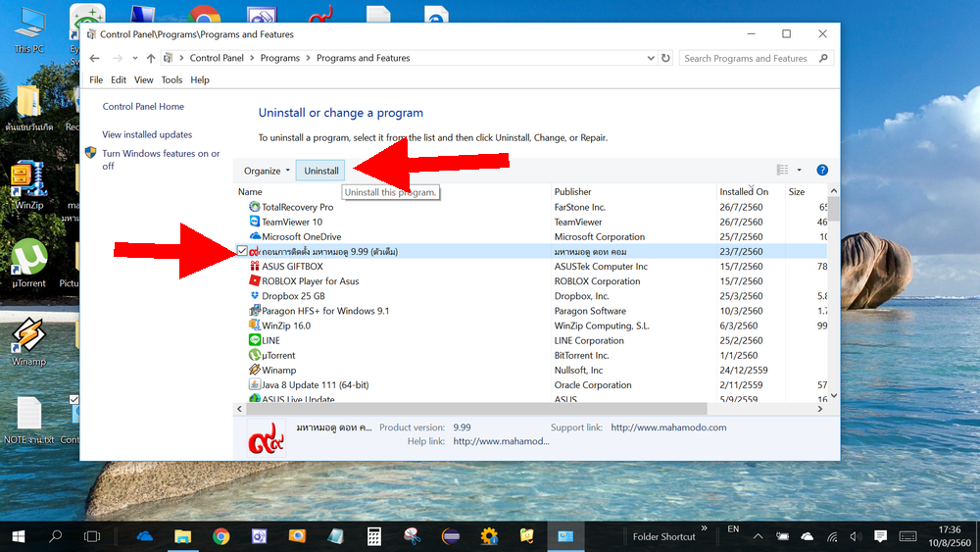Go to Control Panel Home
980x552 pixels.
pos(143,106)
